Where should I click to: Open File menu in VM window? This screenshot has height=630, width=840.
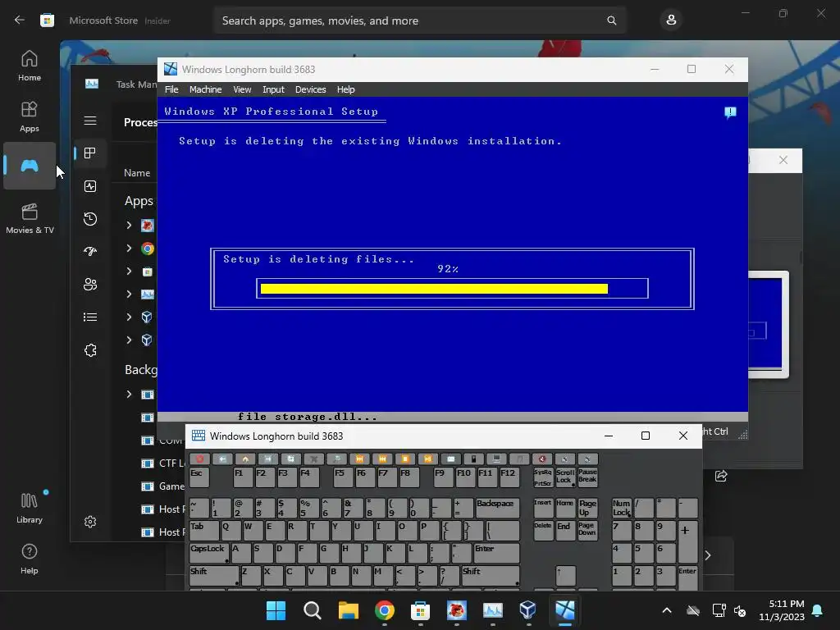(171, 89)
